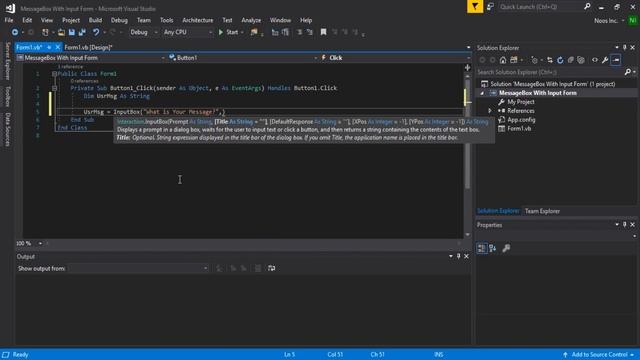This screenshot has height=360, width=640.
Task: Click the comment-out lines toolbar icon
Action: click(x=299, y=32)
